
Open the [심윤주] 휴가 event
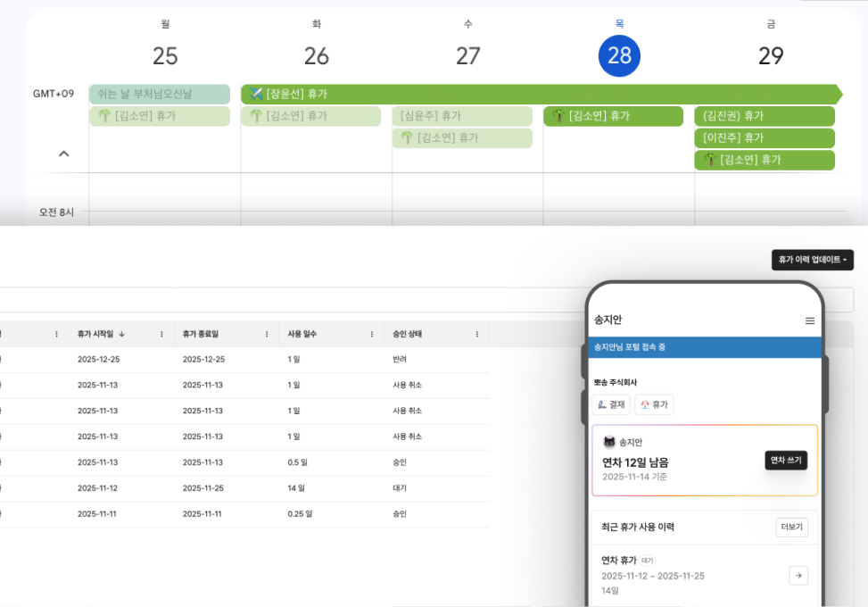click(462, 116)
